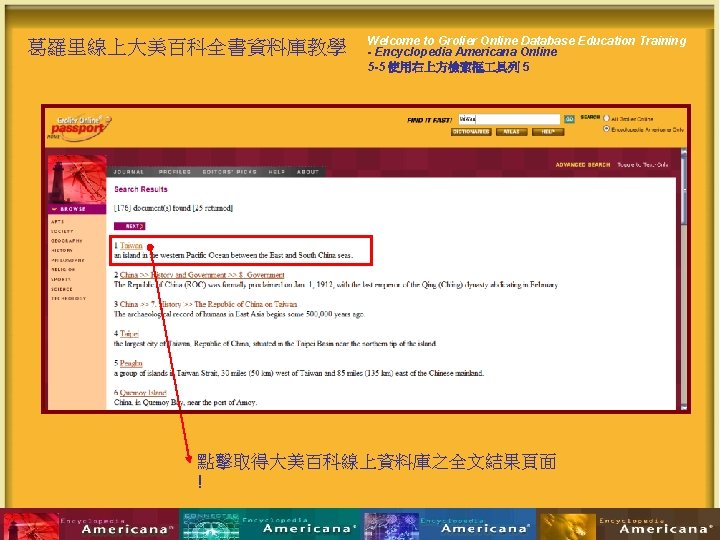The width and height of the screenshot is (720, 540).
Task: Open the Help tab in the gray navigation bar
Action: (276, 172)
